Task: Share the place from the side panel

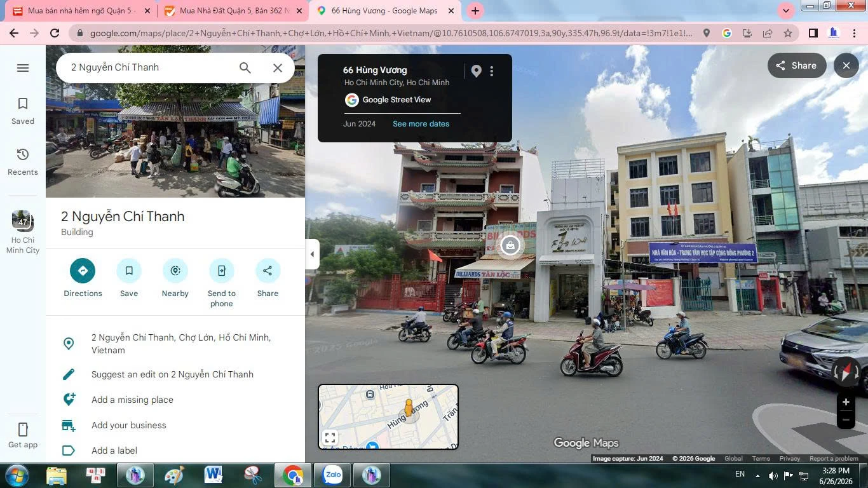Action: (x=268, y=278)
